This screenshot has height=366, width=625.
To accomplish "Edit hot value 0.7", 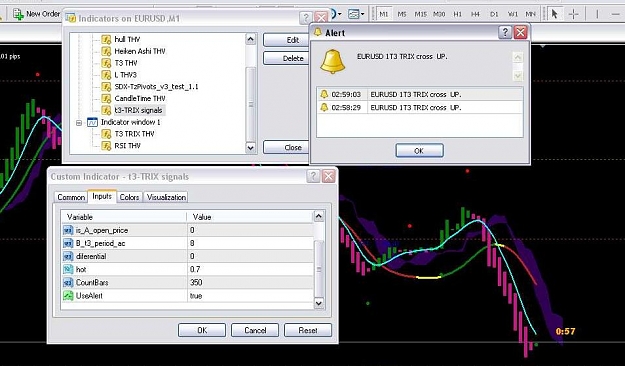I will (250, 270).
